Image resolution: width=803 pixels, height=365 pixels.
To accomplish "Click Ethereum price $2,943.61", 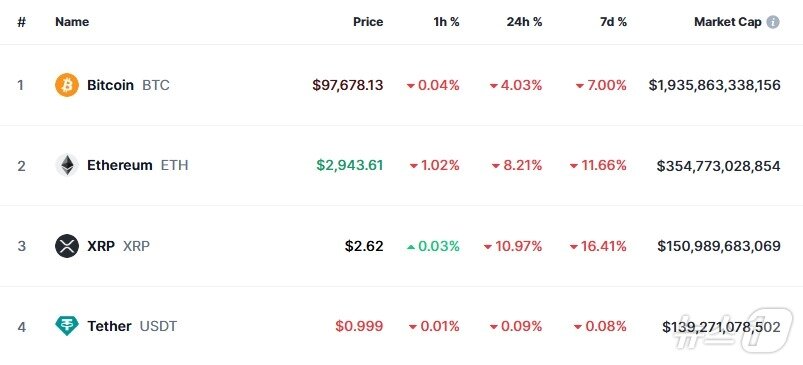I will [350, 165].
